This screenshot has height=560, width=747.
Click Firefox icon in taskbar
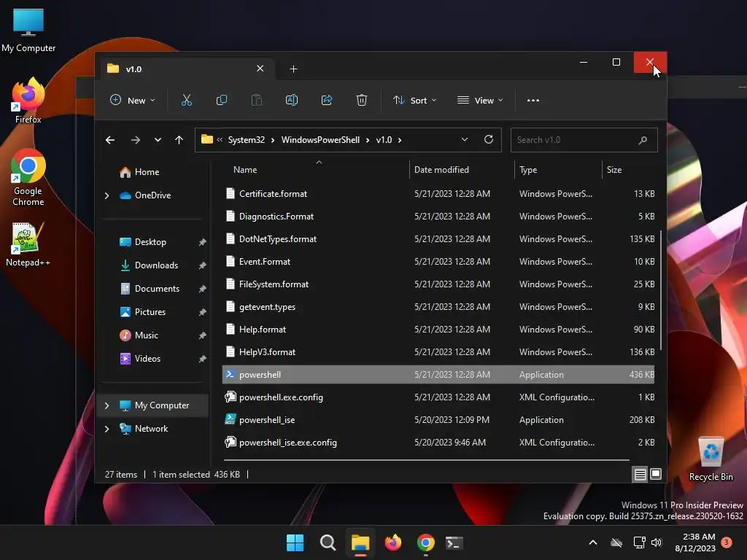[x=393, y=542]
